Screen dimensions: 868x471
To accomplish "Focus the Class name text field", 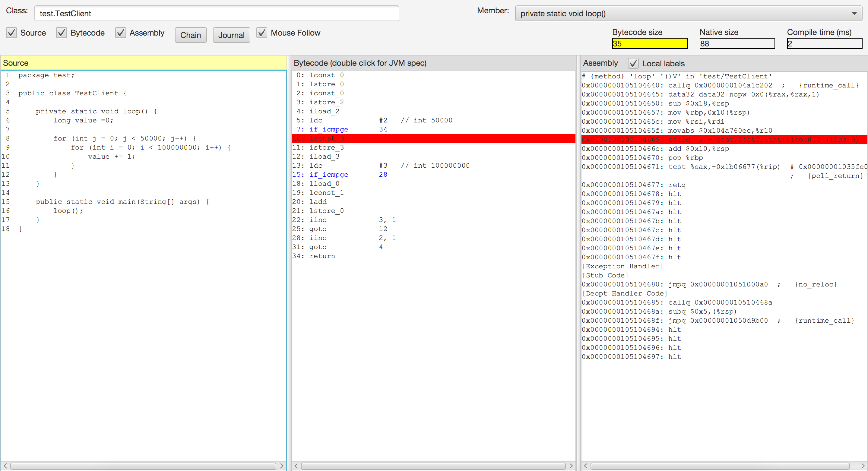I will tap(217, 14).
